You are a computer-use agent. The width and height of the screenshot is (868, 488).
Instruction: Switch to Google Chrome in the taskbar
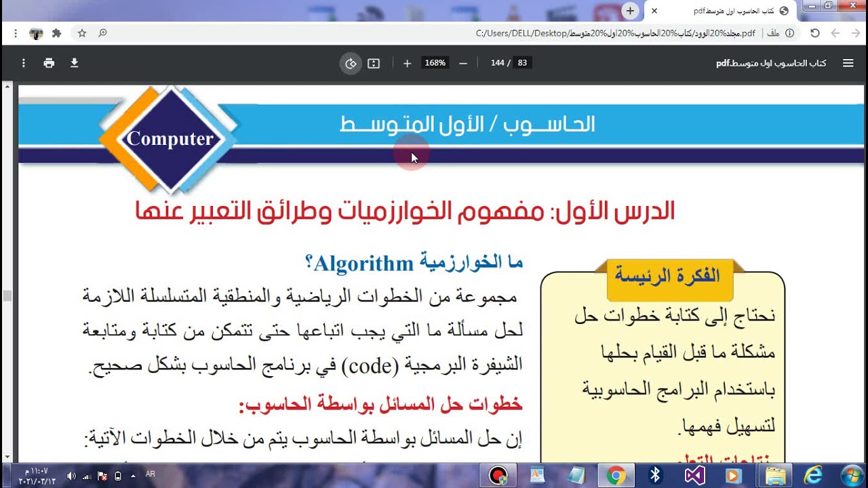[x=616, y=475]
